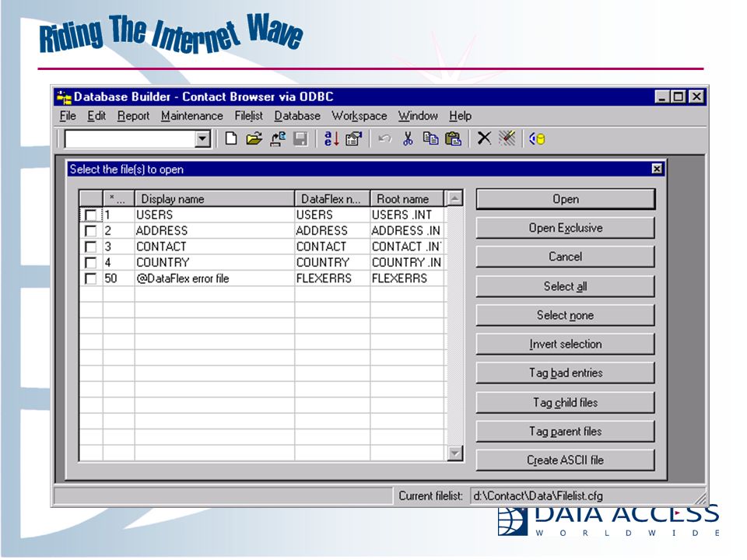
Task: Click the Select none button
Action: coord(566,315)
